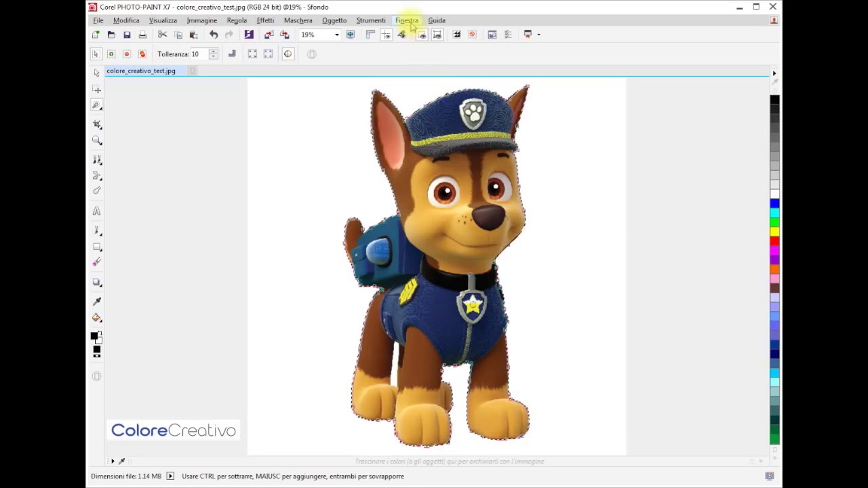Click the Paste clipboard icon
Image resolution: width=868 pixels, height=488 pixels.
(x=193, y=35)
